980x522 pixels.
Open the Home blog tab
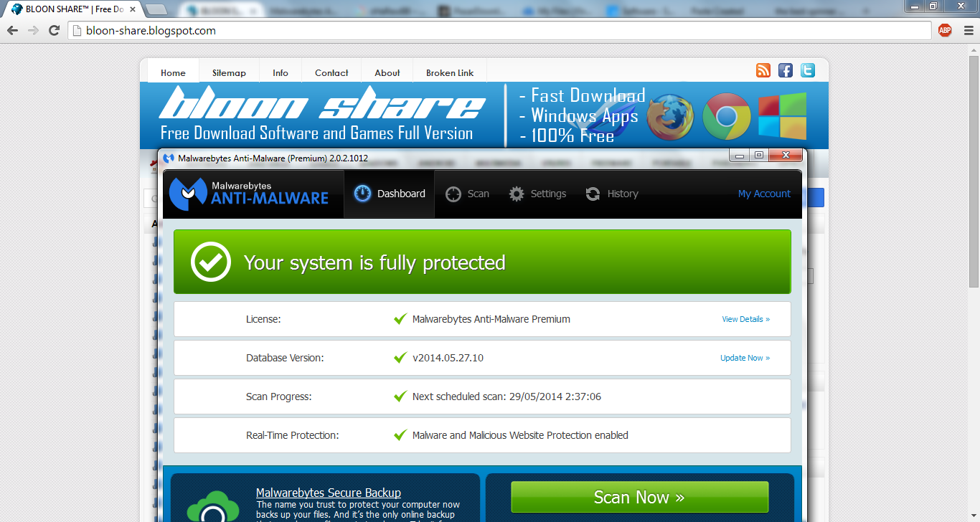click(173, 72)
